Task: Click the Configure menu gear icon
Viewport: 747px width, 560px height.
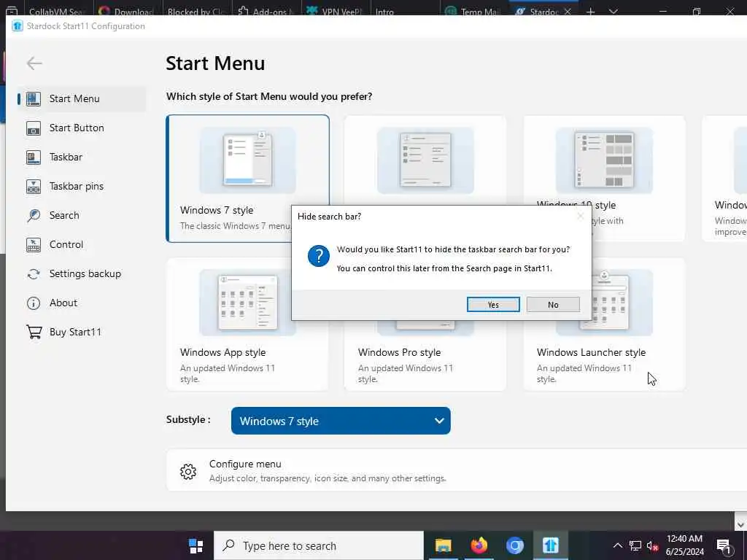Action: click(x=188, y=471)
